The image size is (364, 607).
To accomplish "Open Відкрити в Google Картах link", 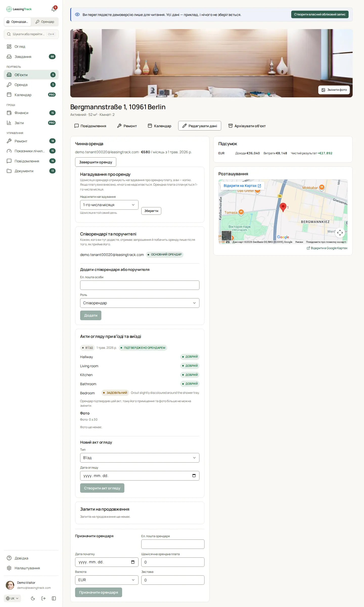I will point(327,248).
